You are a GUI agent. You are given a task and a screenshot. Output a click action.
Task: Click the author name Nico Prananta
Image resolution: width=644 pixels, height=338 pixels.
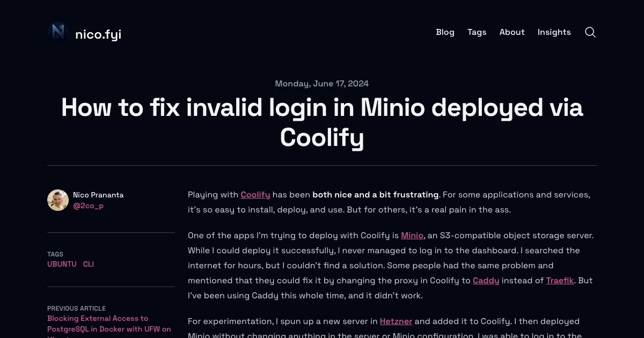[x=98, y=195]
